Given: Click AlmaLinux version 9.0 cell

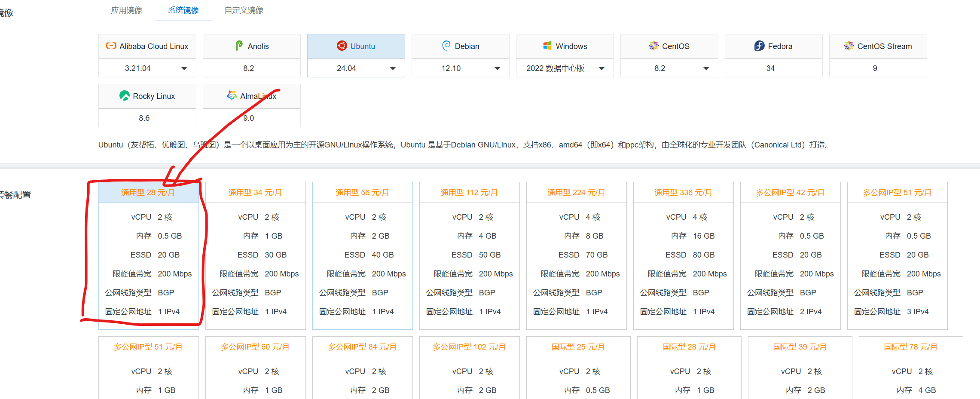Looking at the screenshot, I should click(x=252, y=118).
